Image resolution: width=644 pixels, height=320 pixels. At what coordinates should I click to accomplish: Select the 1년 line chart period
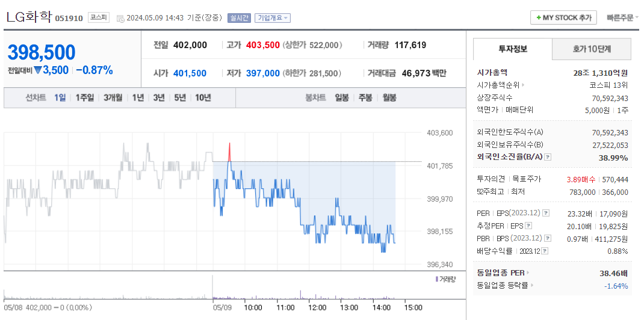point(138,97)
